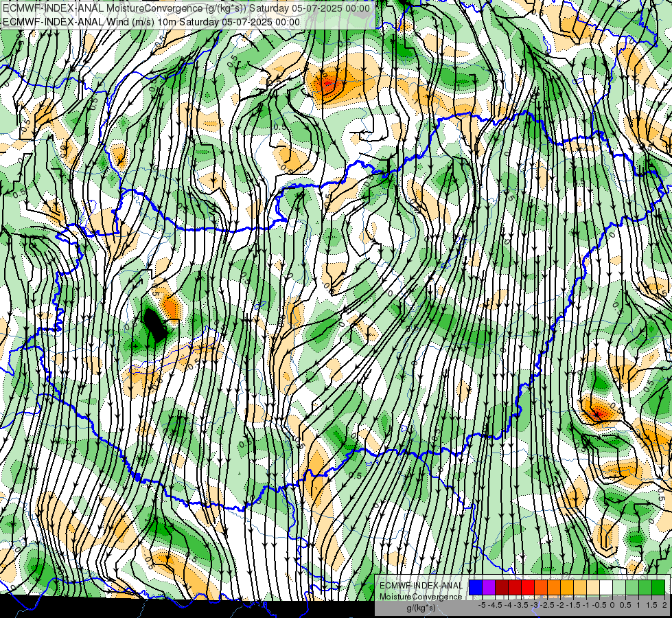This screenshot has height=618, width=672.
Task: Pick the swatch between 1 and 1.5
Action: point(645,587)
